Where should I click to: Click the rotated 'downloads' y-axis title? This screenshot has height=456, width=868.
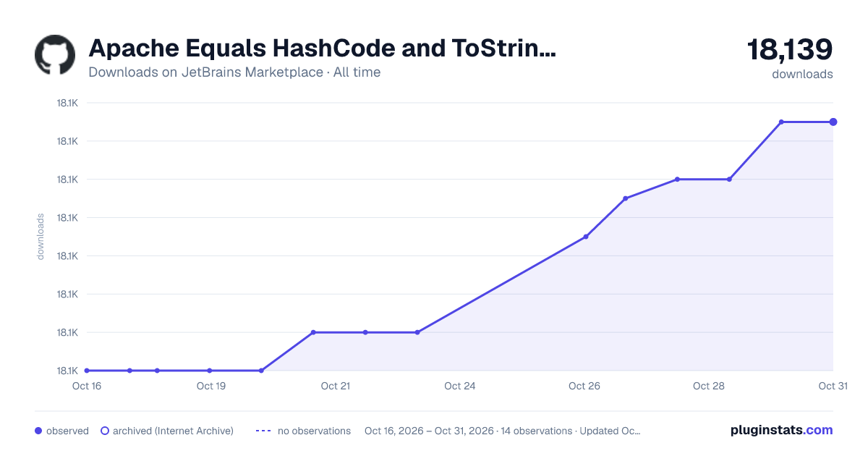(x=41, y=237)
